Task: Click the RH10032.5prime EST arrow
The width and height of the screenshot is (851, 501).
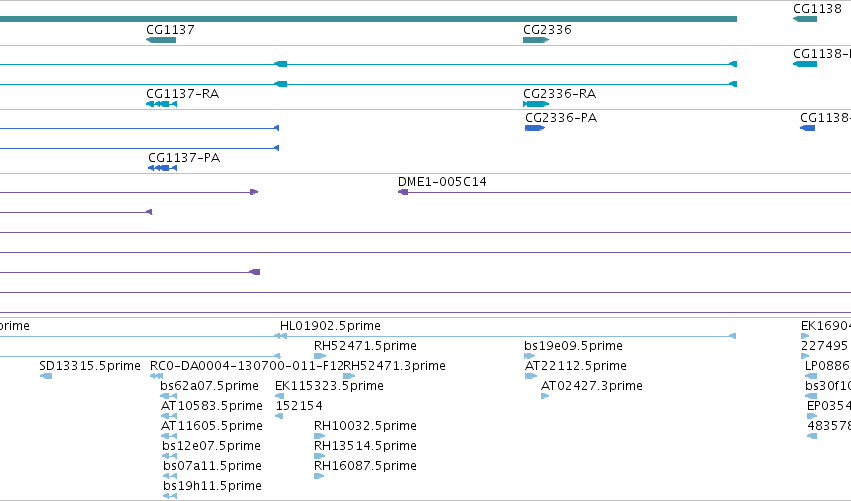Action: [x=320, y=436]
